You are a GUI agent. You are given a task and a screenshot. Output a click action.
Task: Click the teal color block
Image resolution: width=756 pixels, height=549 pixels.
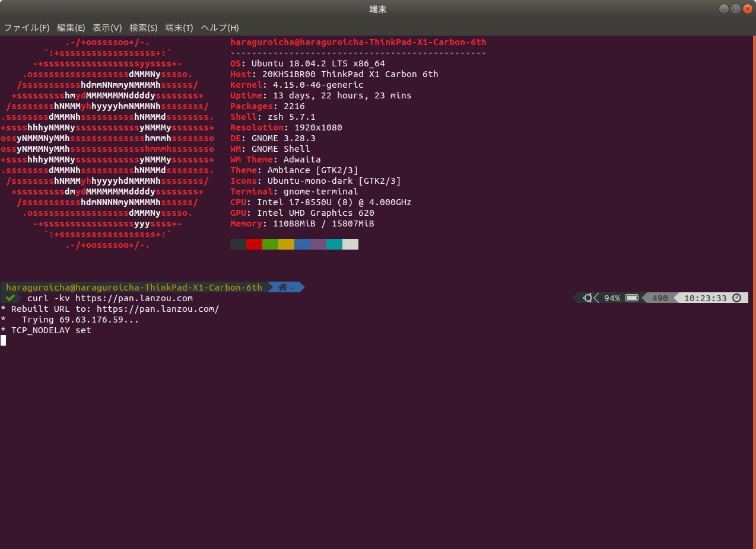(334, 244)
